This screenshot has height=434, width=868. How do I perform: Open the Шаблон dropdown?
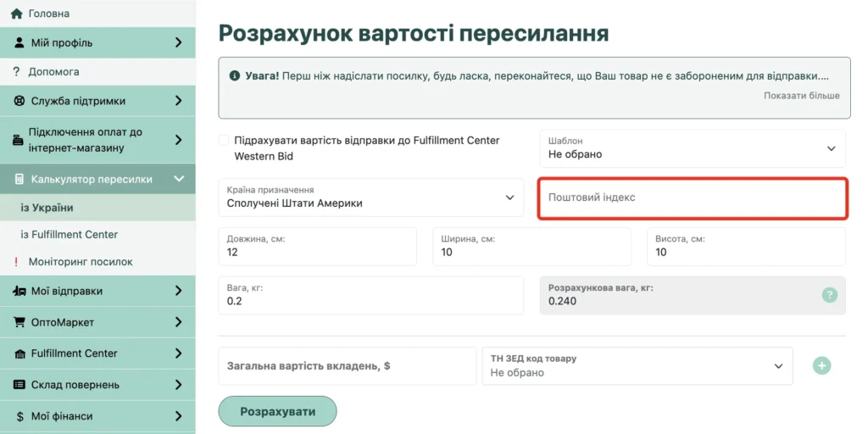tap(693, 148)
